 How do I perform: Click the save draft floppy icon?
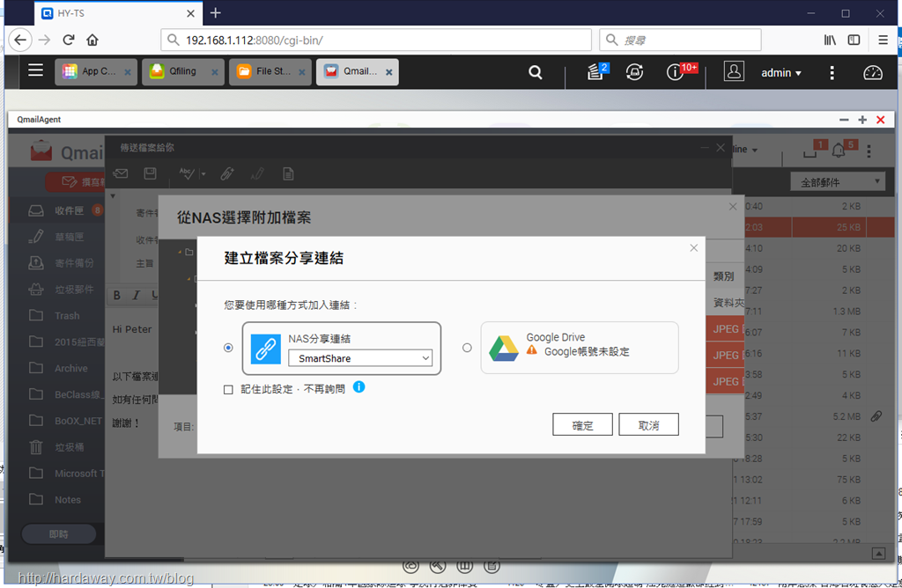(150, 173)
